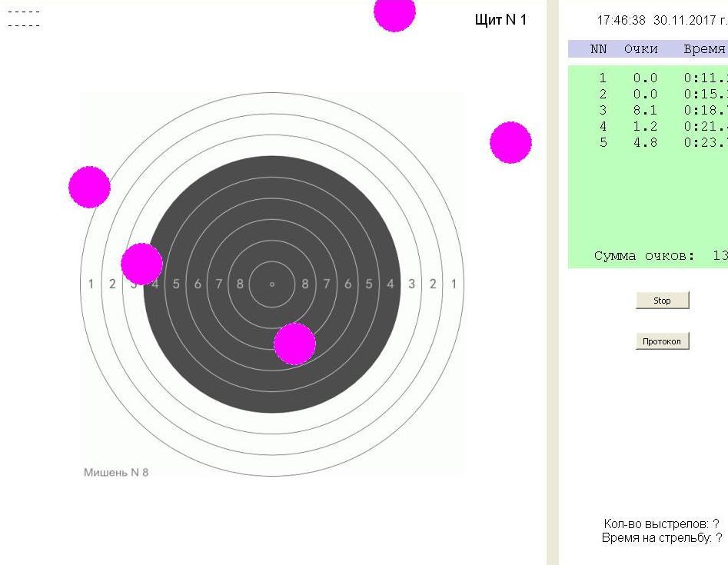
Task: Select the magenta shot on the upper-left outer ring
Action: pyautogui.click(x=89, y=187)
